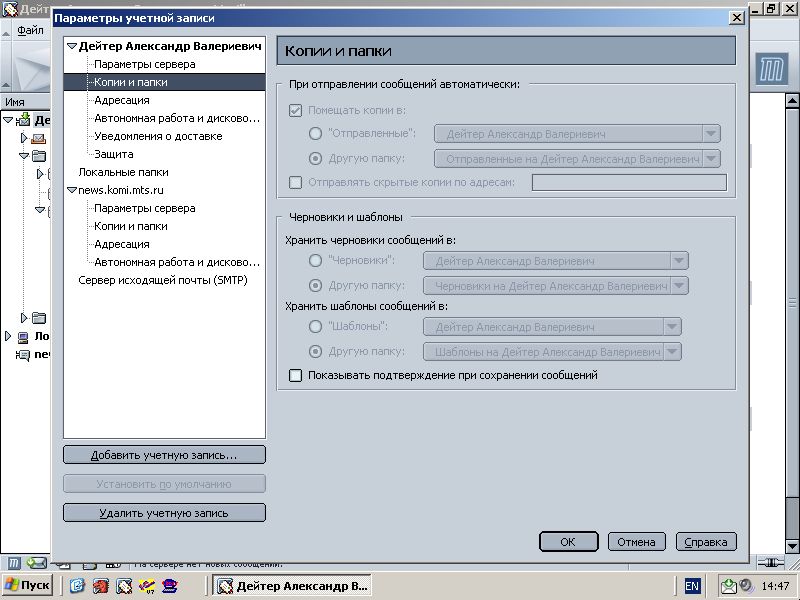Open 'Отправленные на Дейтер Александр Валериевич' dropdown
Image resolution: width=800 pixels, height=600 pixels.
(577, 159)
